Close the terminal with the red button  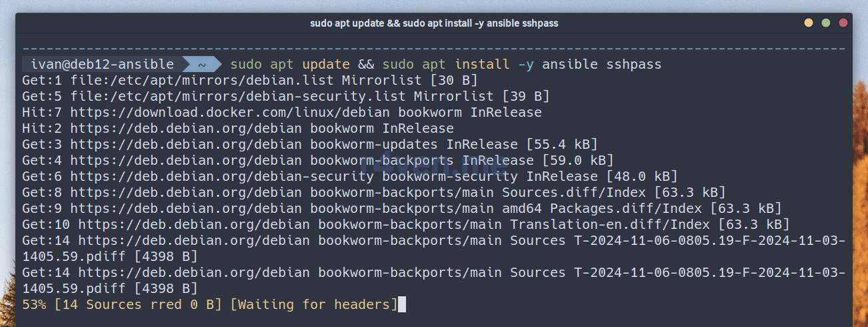[x=843, y=23]
